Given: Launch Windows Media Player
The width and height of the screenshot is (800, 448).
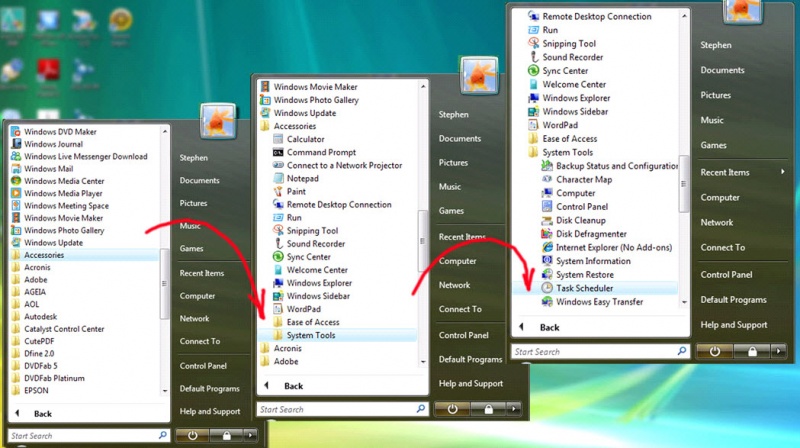Looking at the screenshot, I should click(x=63, y=194).
